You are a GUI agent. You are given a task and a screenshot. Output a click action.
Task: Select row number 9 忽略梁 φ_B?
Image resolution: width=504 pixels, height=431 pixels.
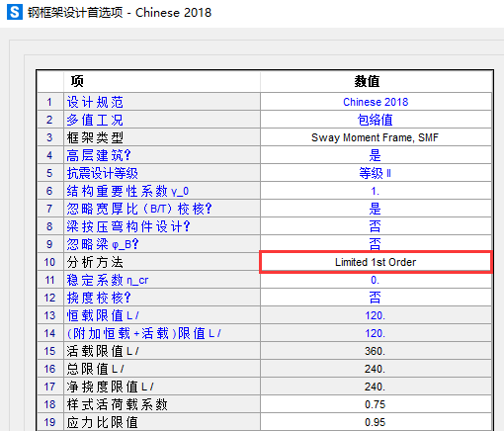[x=49, y=244]
